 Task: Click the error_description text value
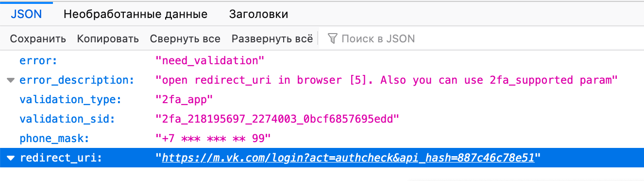[x=386, y=80]
